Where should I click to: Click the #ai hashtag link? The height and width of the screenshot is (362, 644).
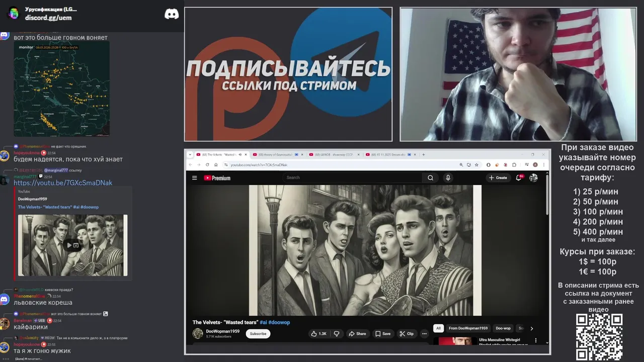tap(263, 322)
